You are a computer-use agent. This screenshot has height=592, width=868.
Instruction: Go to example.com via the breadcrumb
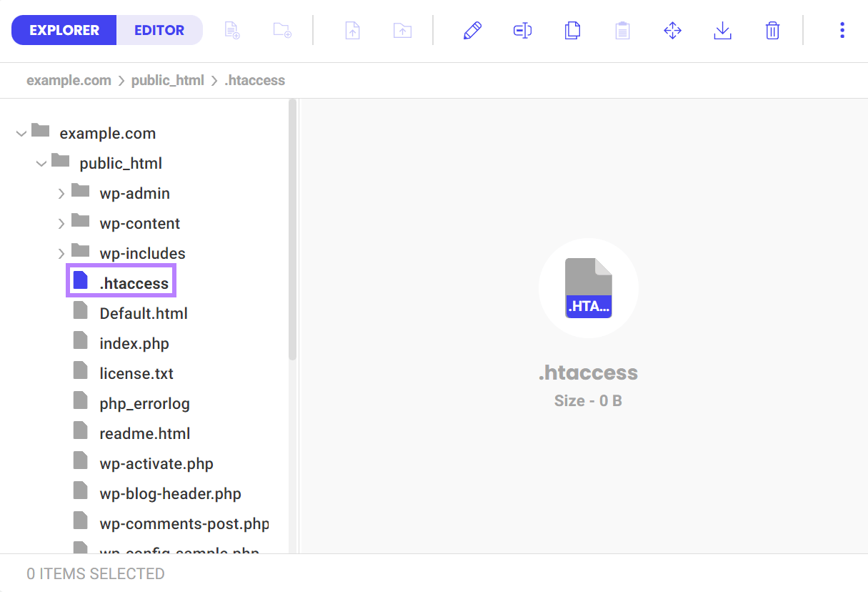pyautogui.click(x=69, y=80)
